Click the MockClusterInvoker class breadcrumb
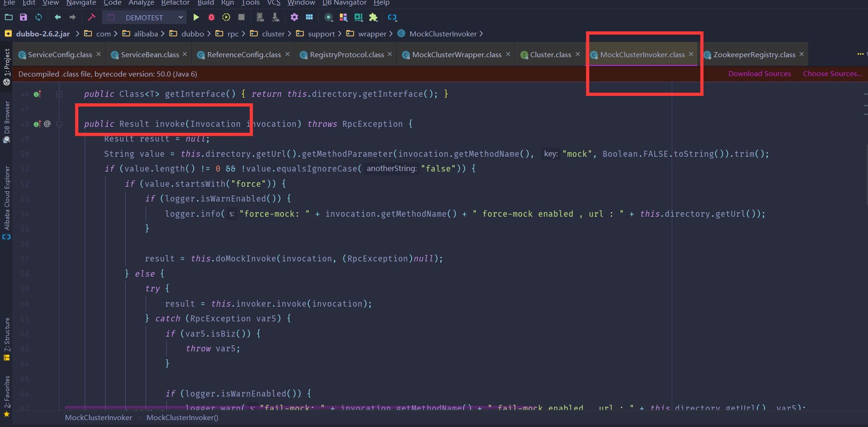The width and height of the screenshot is (868, 427). coord(437,34)
